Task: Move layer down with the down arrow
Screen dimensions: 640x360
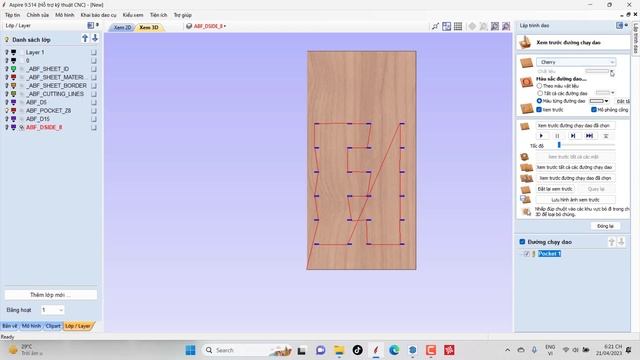Action: (95, 38)
